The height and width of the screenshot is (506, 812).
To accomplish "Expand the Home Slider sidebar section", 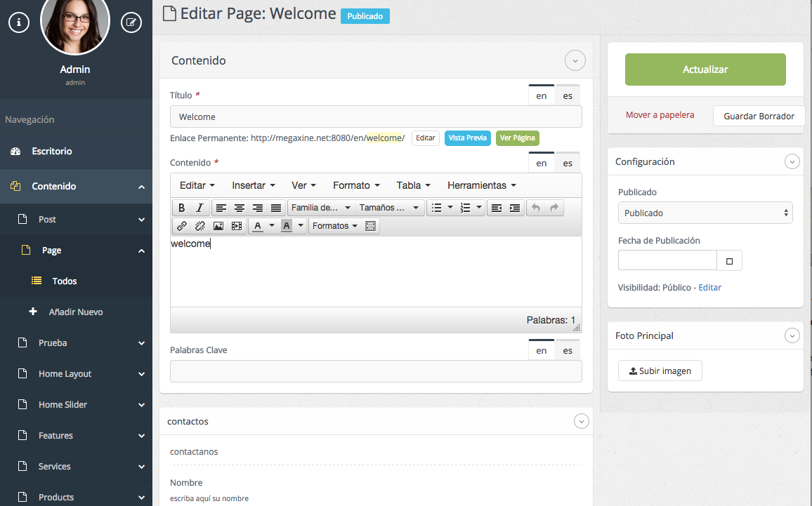I will coord(141,405).
